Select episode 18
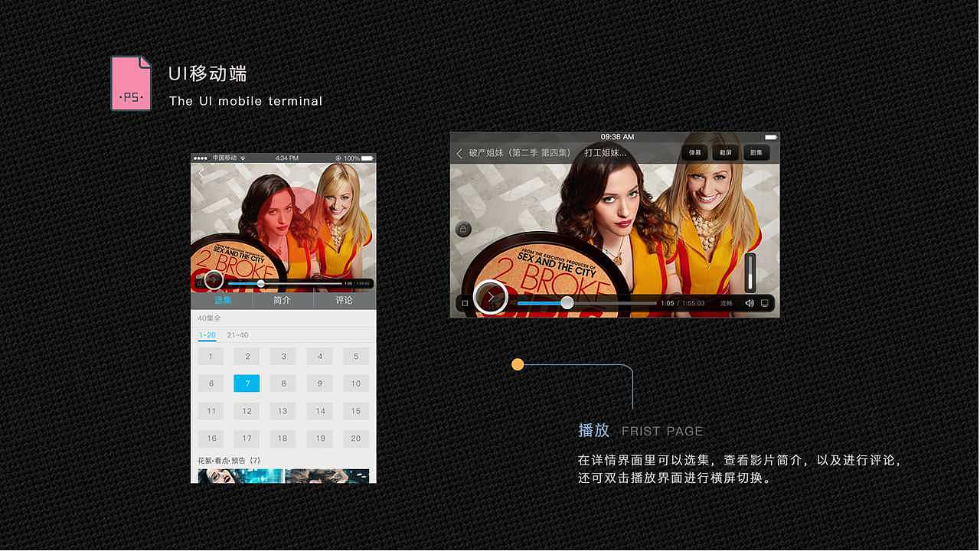Screen dimensions: 980x551 pos(283,439)
